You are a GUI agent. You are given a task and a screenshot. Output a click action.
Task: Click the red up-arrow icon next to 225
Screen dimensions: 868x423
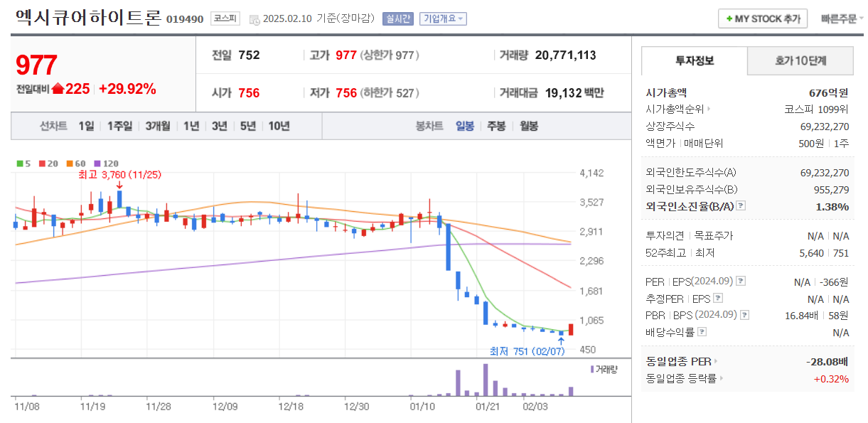tap(58, 89)
